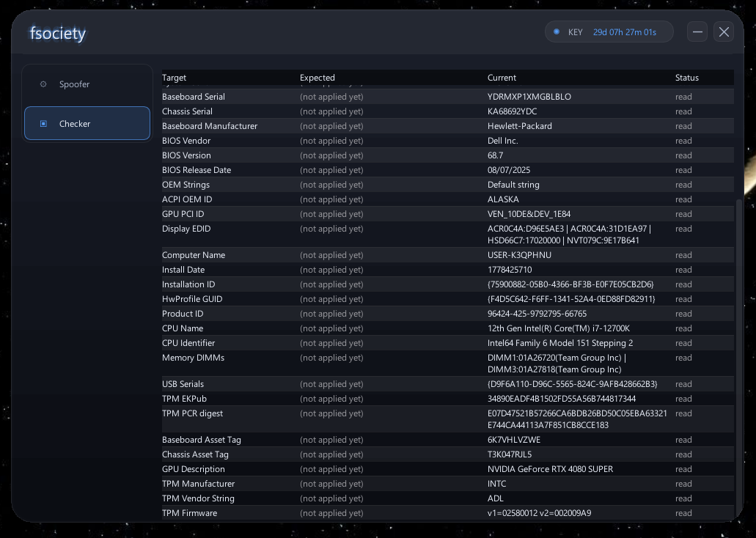Click the KEY timer 29d 07h 27m 01s
Screen dimensions: 756x538
point(624,32)
